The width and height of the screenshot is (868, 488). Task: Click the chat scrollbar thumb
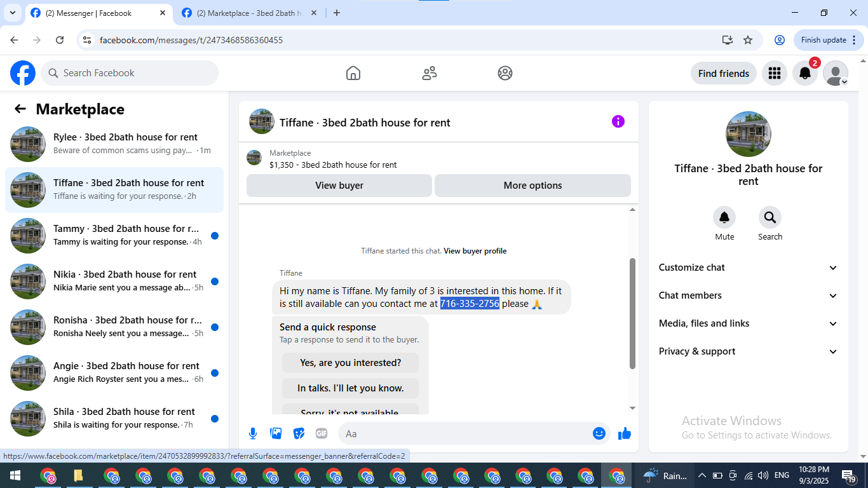pyautogui.click(x=632, y=313)
